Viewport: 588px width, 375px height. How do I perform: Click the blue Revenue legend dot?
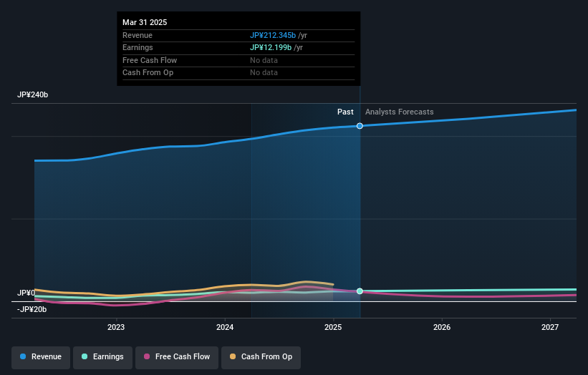[23, 356]
